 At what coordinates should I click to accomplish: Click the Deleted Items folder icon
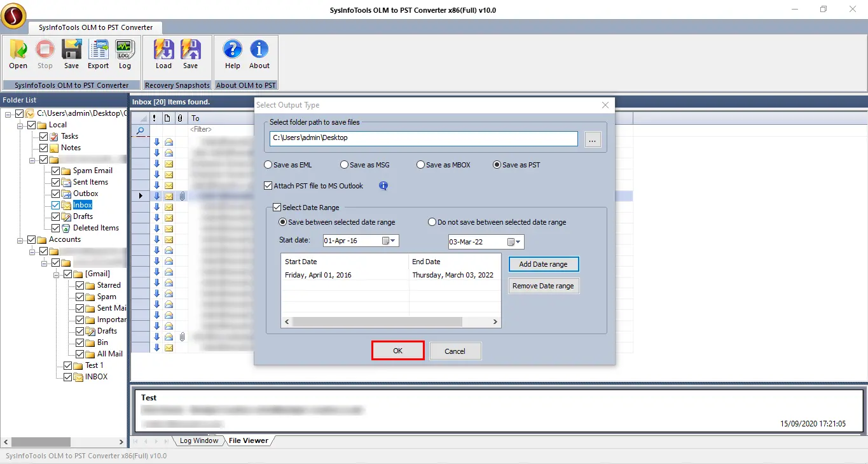(x=66, y=228)
